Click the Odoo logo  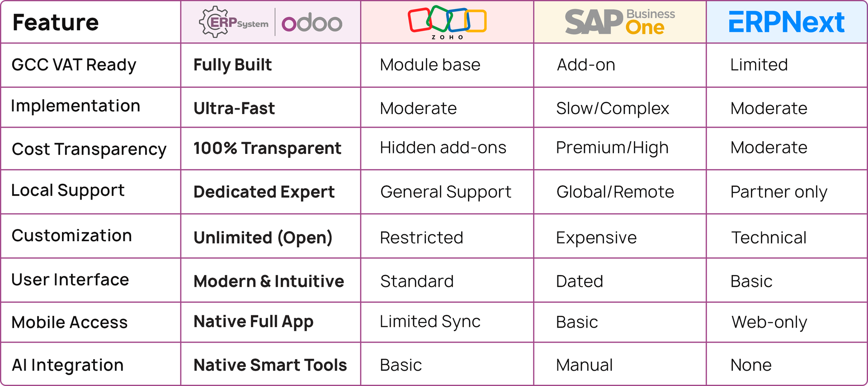[x=311, y=23]
